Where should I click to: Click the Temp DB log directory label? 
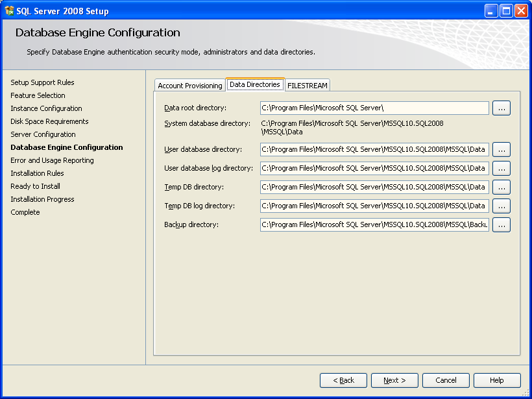[200, 206]
